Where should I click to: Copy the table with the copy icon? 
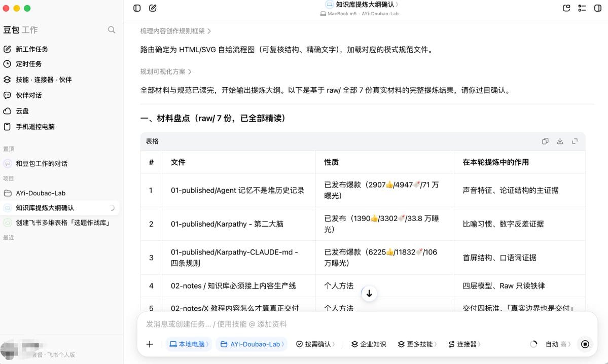tap(545, 141)
